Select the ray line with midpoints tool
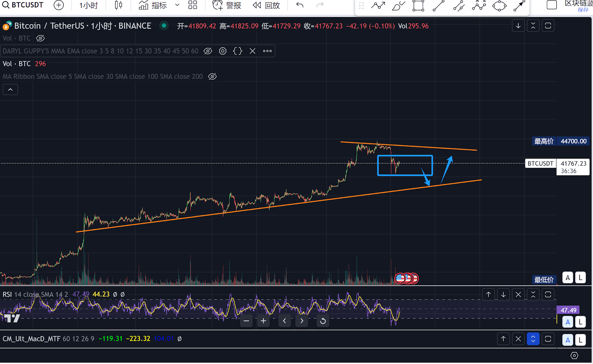The height and width of the screenshot is (364, 593). coord(459,6)
